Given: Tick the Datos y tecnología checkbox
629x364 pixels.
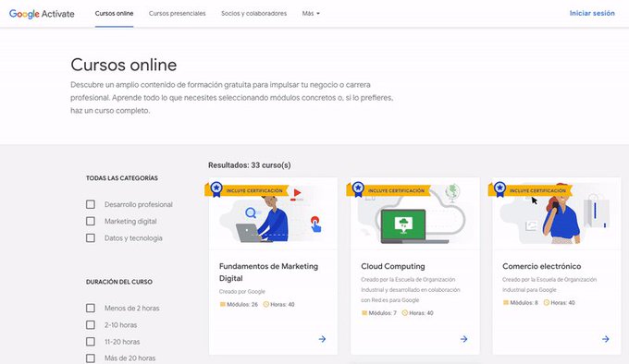Looking at the screenshot, I should [91, 237].
